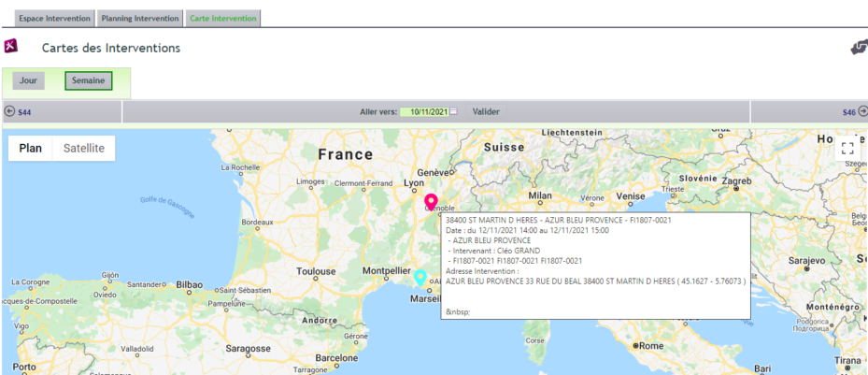The width and height of the screenshot is (868, 375).
Task: Click the Venise city label
Action: 631,196
